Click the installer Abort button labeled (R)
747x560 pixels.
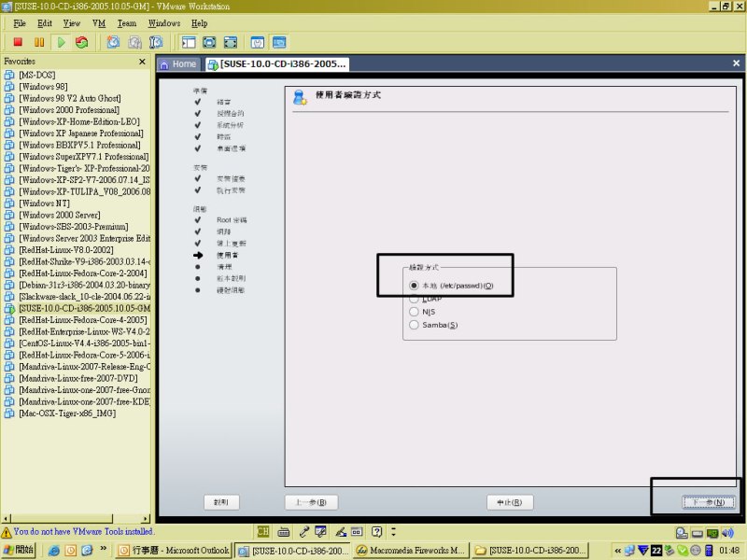510,502
